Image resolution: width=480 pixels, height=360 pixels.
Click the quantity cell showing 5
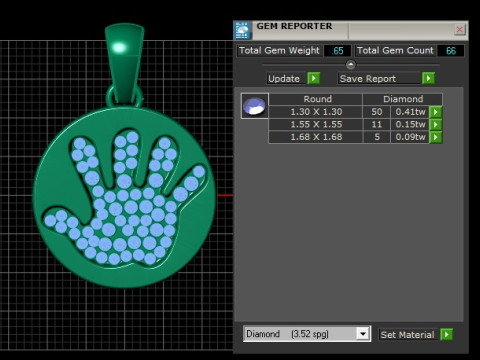(377, 137)
